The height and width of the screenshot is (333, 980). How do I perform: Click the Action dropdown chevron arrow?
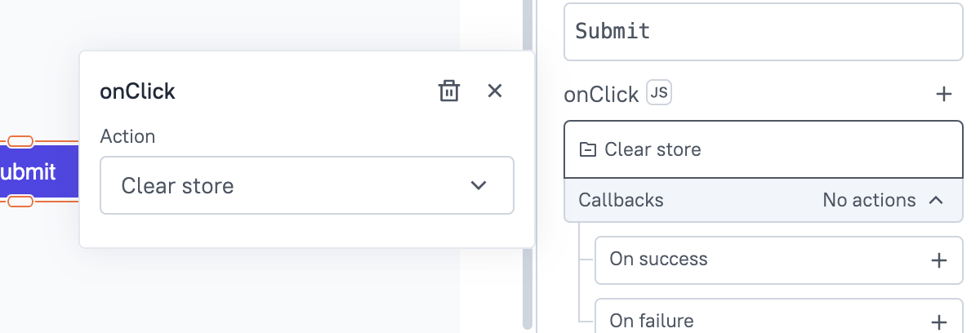(x=479, y=186)
